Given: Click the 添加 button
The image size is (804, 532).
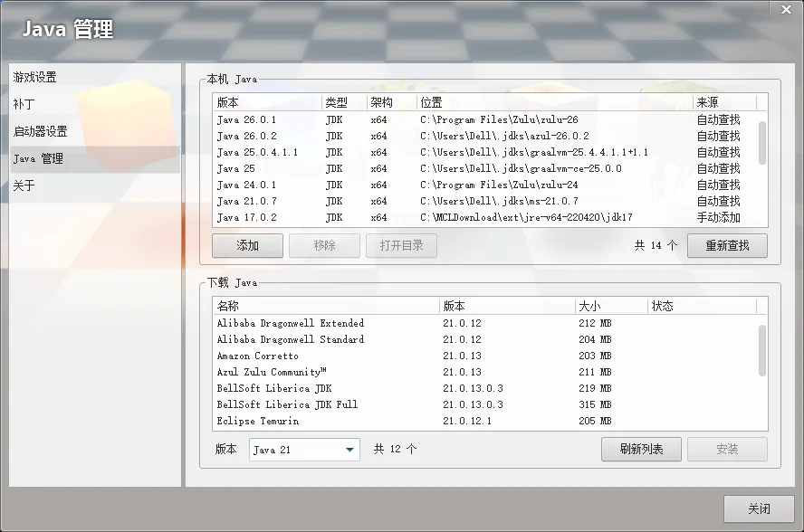Looking at the screenshot, I should coord(248,245).
